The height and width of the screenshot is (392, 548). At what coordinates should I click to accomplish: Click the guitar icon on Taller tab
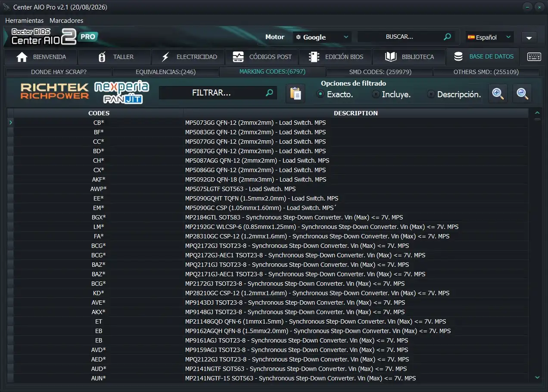coord(102,57)
